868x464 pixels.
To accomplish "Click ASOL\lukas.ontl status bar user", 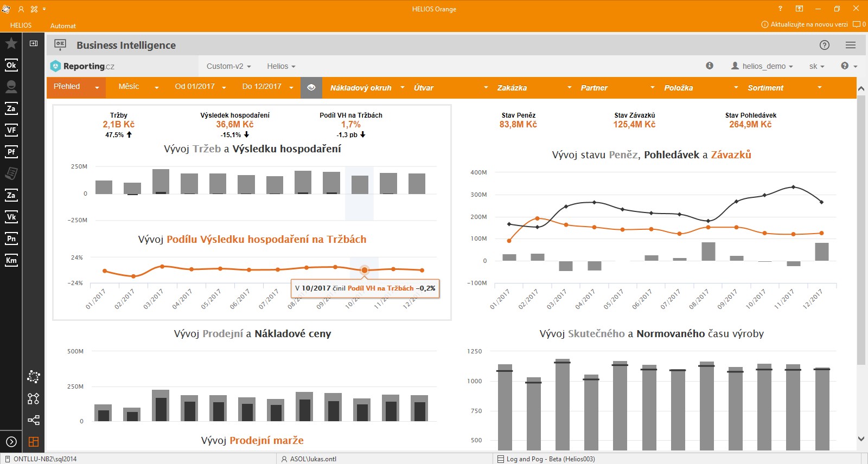I will [309, 459].
